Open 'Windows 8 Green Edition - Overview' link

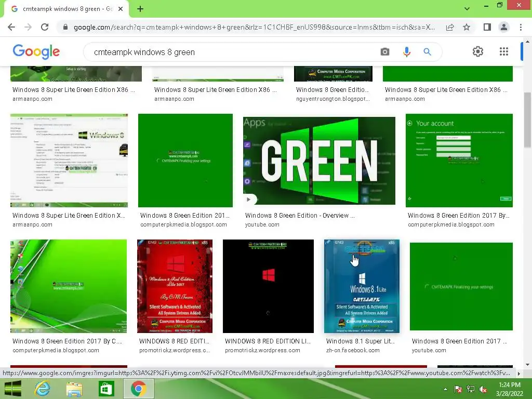tap(300, 216)
